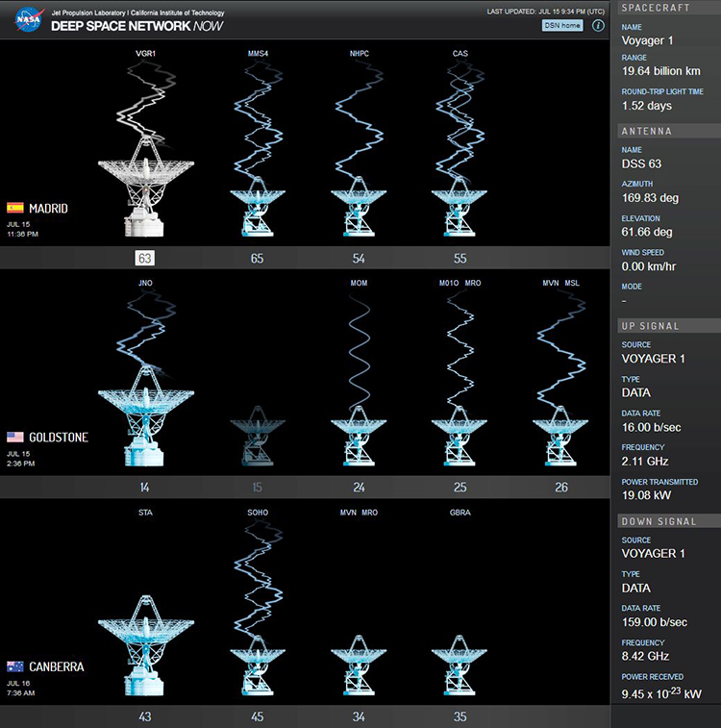Select the M01O spacecraft label
This screenshot has height=728, width=721.
point(449,283)
